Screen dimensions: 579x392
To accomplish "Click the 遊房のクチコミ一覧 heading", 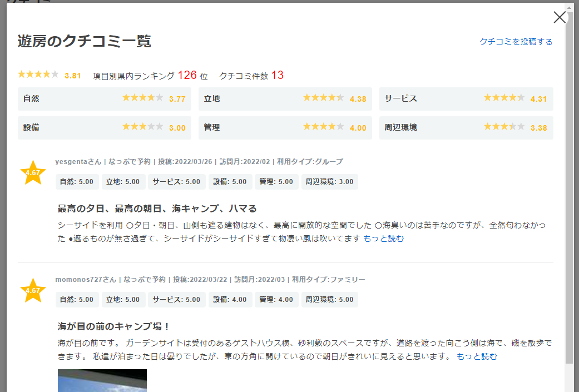I will pos(84,41).
